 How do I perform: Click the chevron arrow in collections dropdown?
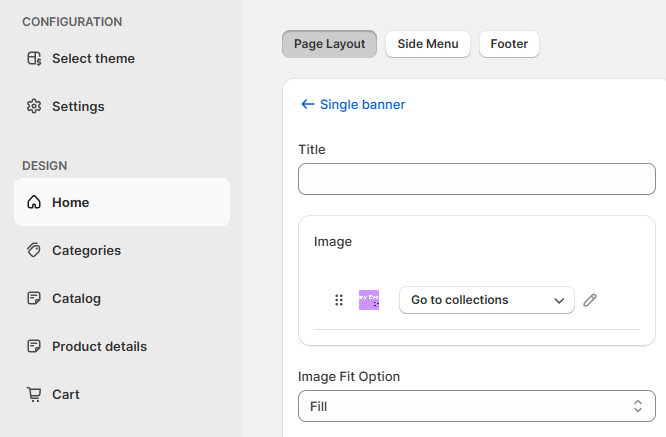tap(559, 301)
